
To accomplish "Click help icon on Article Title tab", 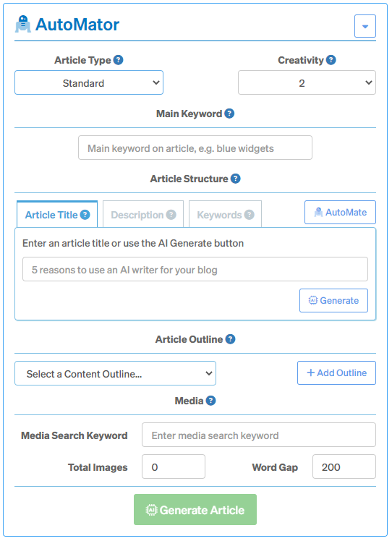I will (85, 215).
